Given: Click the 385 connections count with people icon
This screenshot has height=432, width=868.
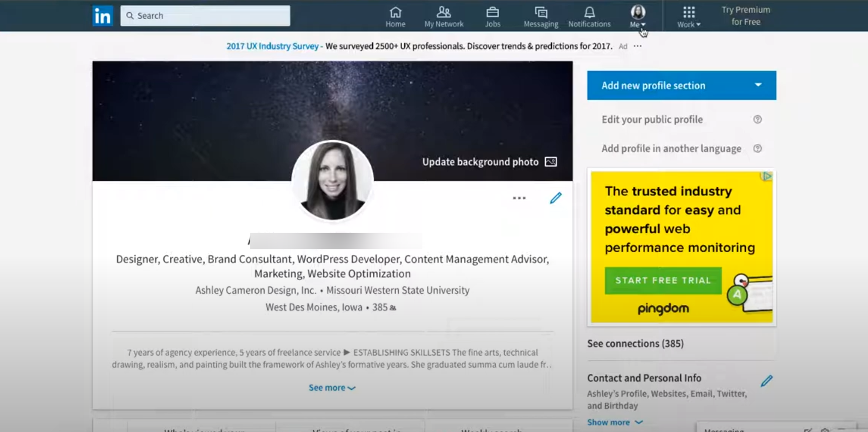Looking at the screenshot, I should (384, 307).
